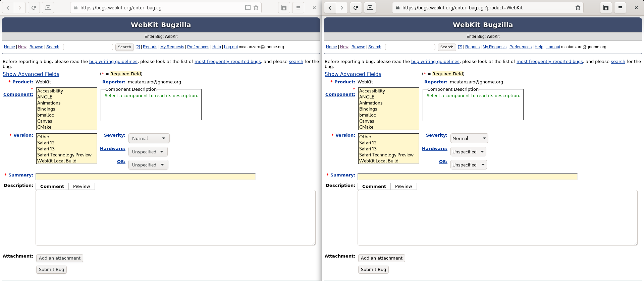This screenshot has width=644, height=281.
Task: Open the OS dropdown in the left window
Action: (x=148, y=165)
